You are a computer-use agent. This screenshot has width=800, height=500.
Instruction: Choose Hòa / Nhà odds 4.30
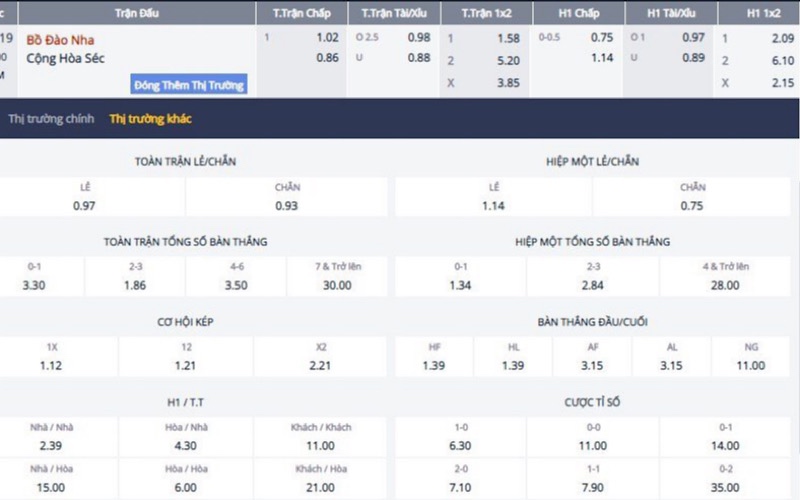point(186,444)
